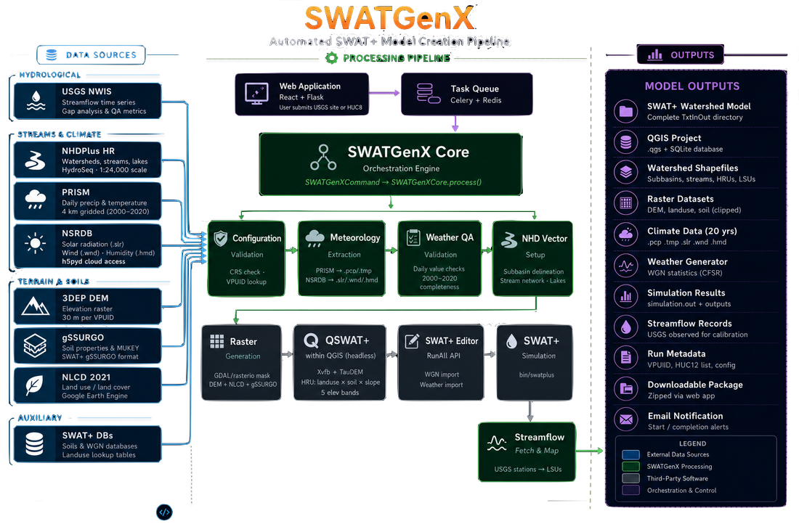Click the TERRAIN & SOILS section label
The height and width of the screenshot is (532, 799).
54,282
